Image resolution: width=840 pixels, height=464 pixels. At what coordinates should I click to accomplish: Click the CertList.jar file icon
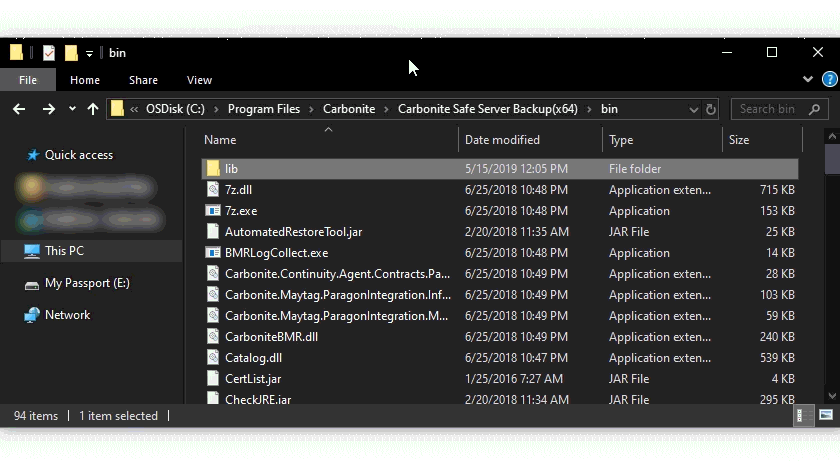click(213, 378)
